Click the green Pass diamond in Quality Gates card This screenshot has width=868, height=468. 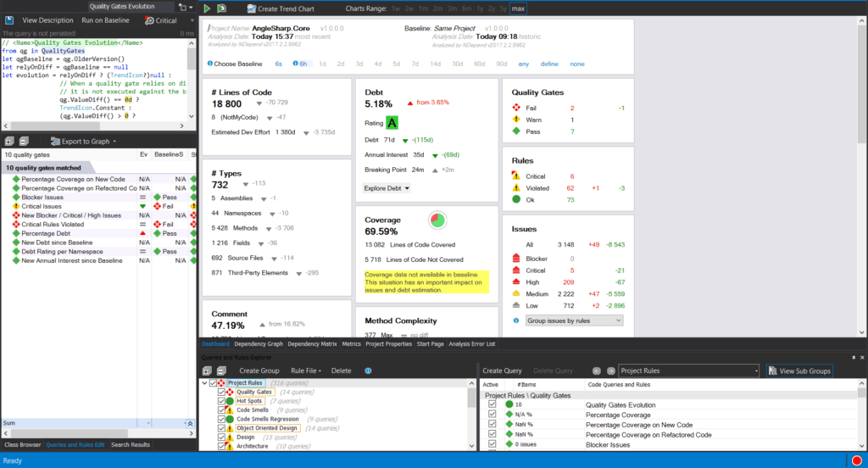tap(516, 131)
